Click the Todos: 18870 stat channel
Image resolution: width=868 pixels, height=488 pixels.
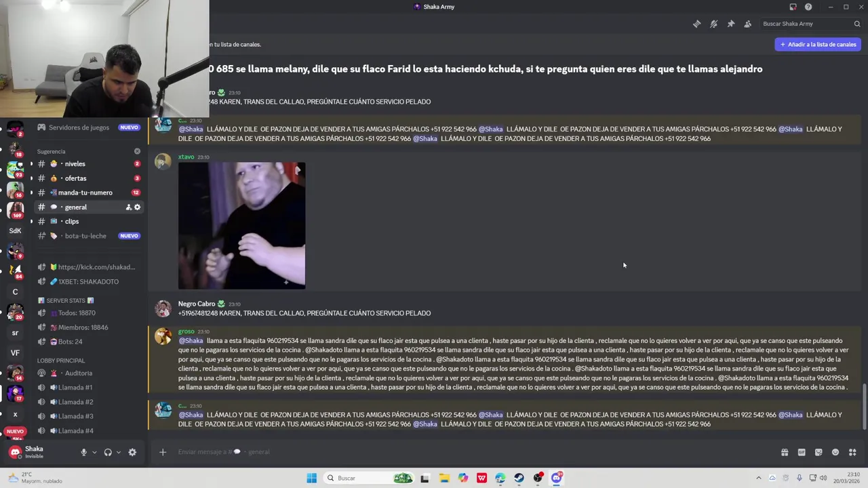tap(88, 313)
